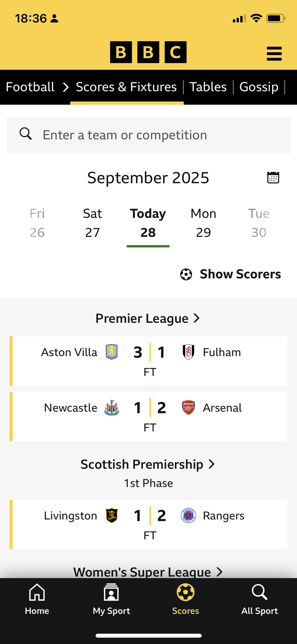
Task: Switch to the Tables tab
Action: [208, 87]
